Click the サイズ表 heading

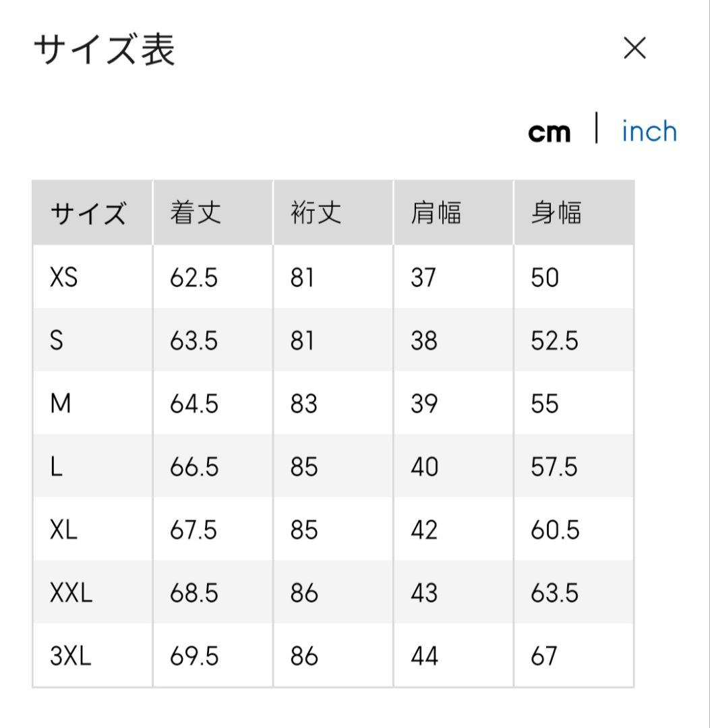[x=105, y=50]
